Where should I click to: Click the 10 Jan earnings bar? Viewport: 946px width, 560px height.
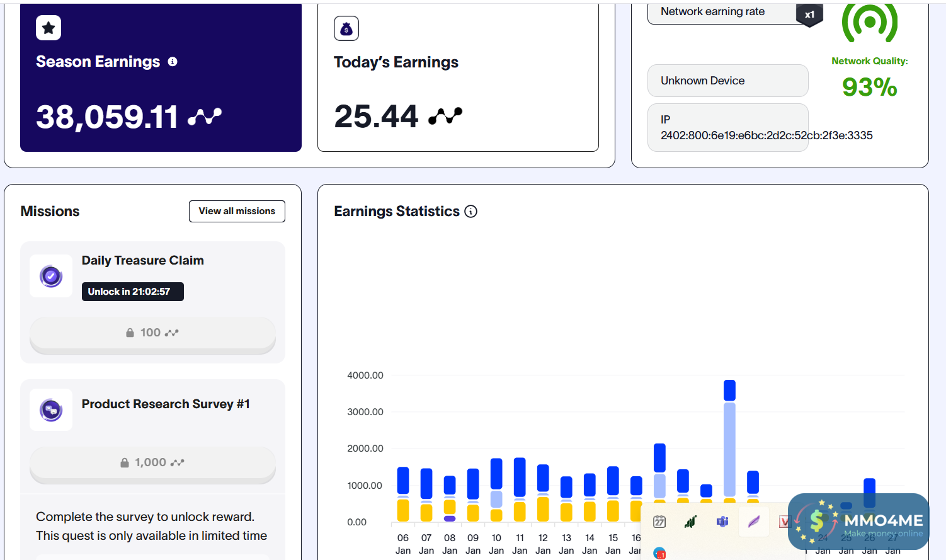click(496, 489)
